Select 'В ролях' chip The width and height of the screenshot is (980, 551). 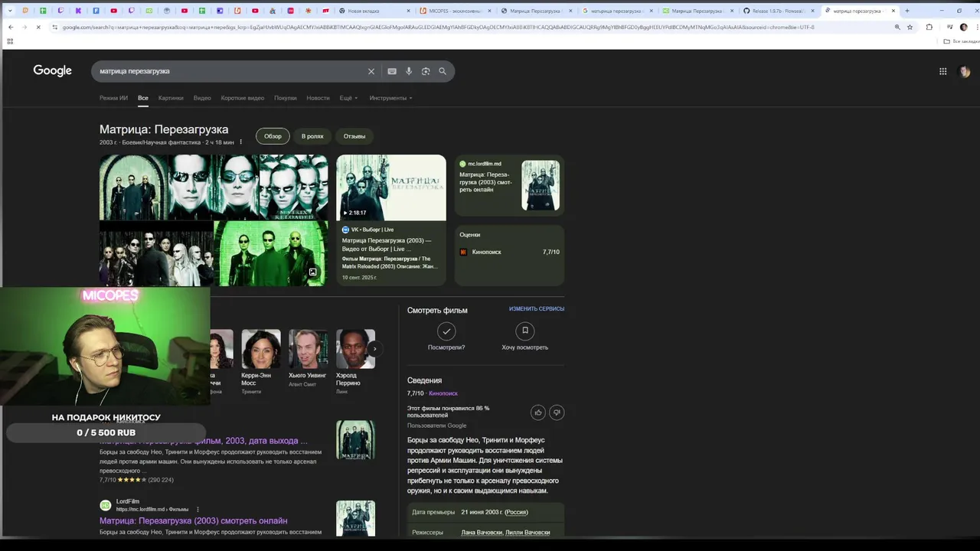[x=312, y=136]
